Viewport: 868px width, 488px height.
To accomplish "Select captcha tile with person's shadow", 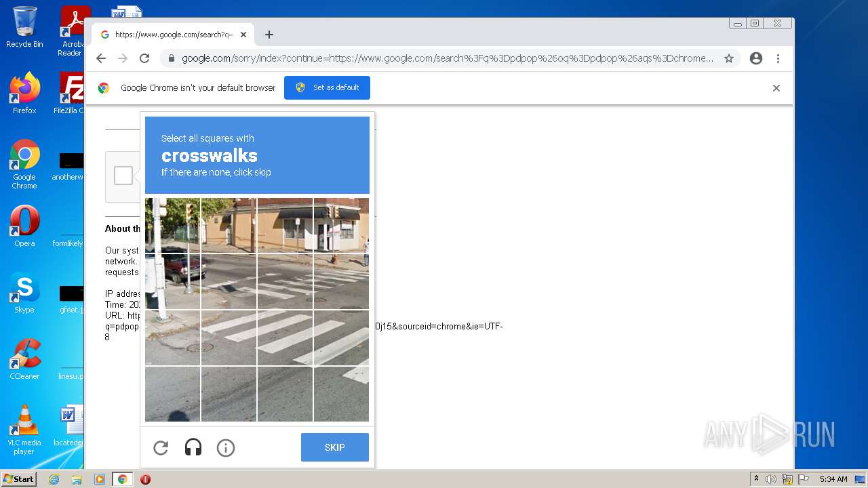I will pos(173,394).
